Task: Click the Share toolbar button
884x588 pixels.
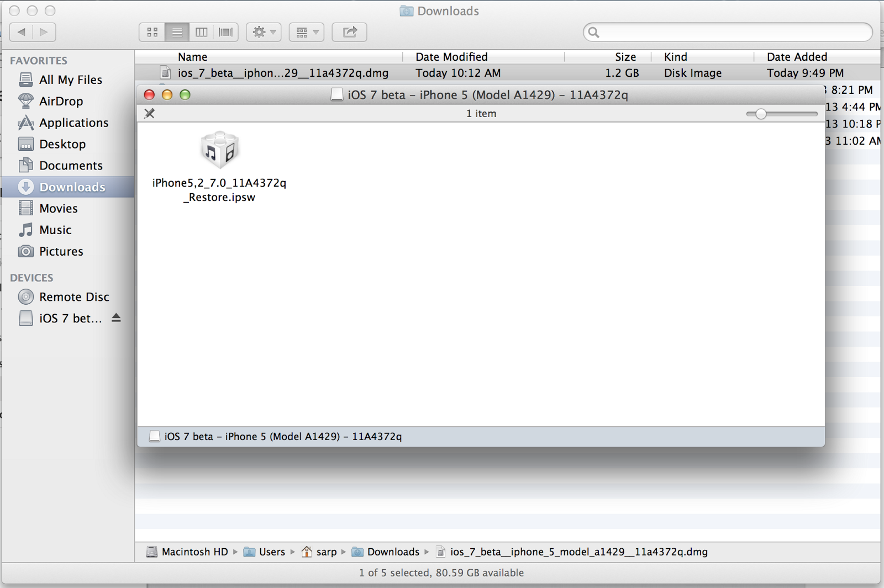Action: coord(349,32)
